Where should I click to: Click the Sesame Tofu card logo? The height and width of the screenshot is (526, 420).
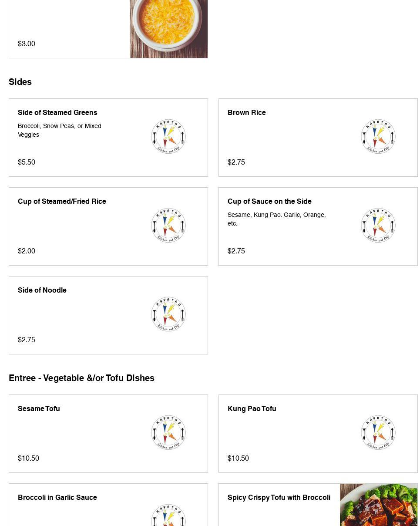click(168, 433)
